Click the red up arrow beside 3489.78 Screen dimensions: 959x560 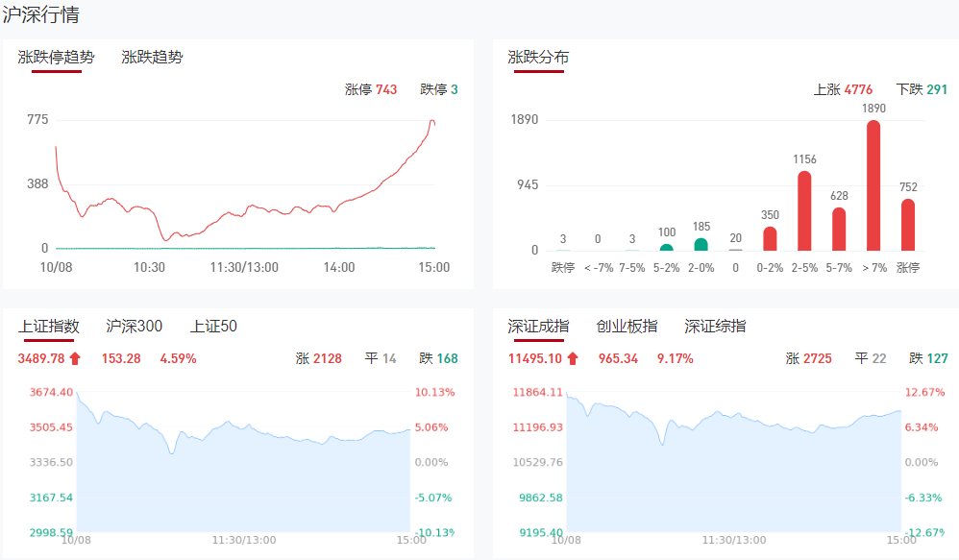tap(75, 359)
